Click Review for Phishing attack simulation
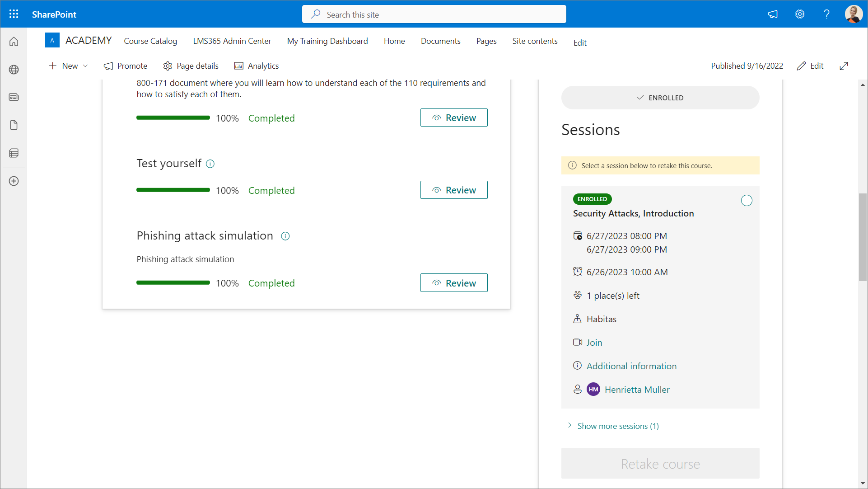868x489 pixels. [454, 283]
